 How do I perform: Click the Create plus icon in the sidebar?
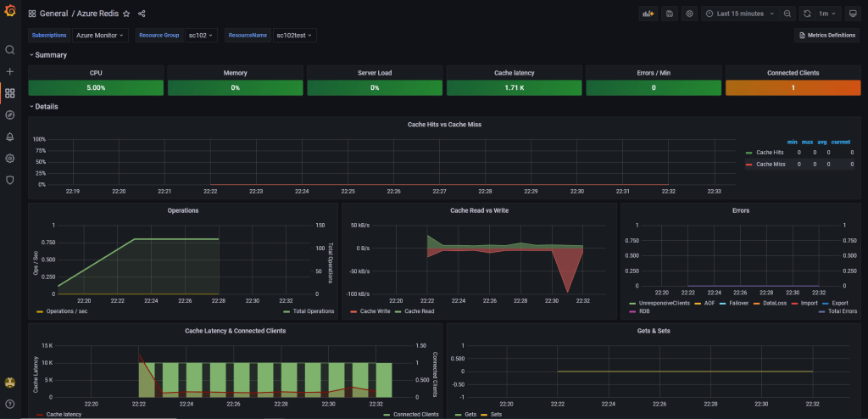click(10, 72)
